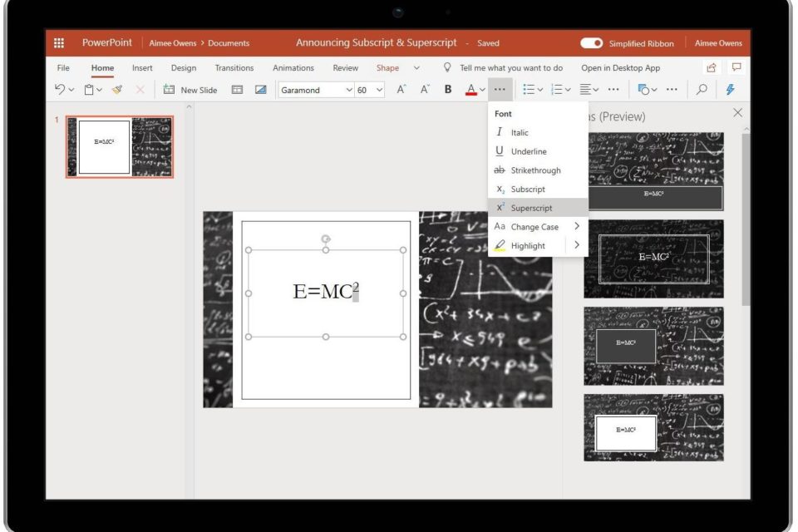The height and width of the screenshot is (532, 798).
Task: Decrease font size with the smaller A icon
Action: (x=425, y=90)
